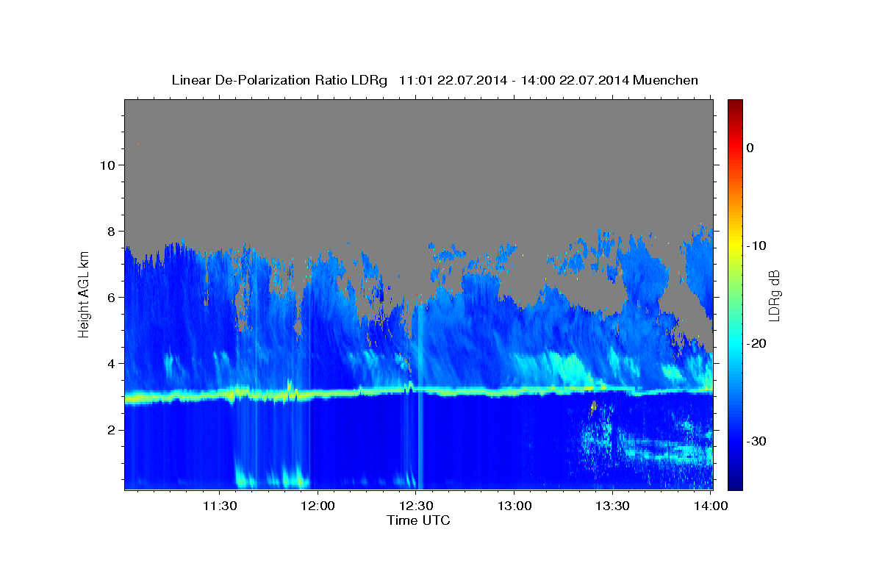Click the Time UTC axis title
The width and height of the screenshot is (882, 588).
[x=418, y=520]
